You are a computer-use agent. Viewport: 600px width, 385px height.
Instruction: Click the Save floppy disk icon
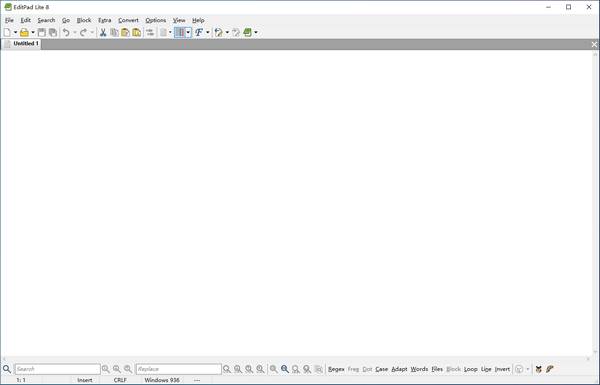click(41, 33)
